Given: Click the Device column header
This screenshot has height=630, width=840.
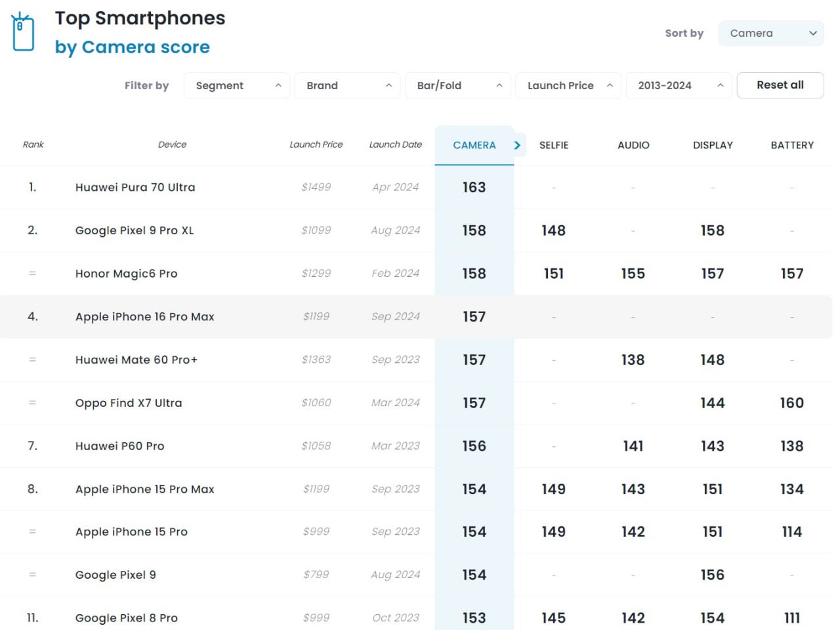Looking at the screenshot, I should tap(172, 144).
